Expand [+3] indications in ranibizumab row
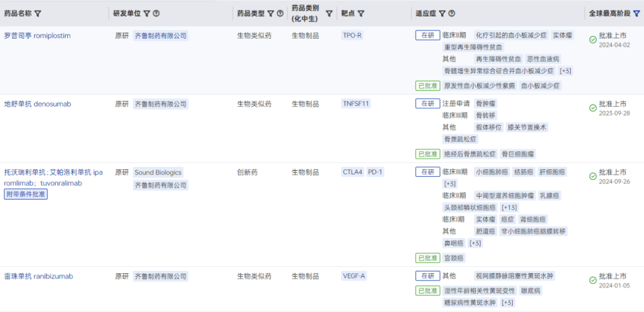 507,302
